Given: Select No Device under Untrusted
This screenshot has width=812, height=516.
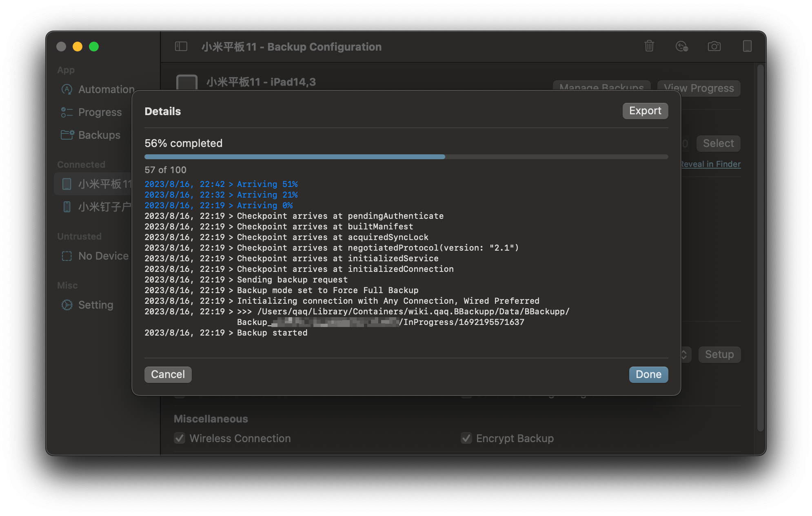Looking at the screenshot, I should [103, 256].
